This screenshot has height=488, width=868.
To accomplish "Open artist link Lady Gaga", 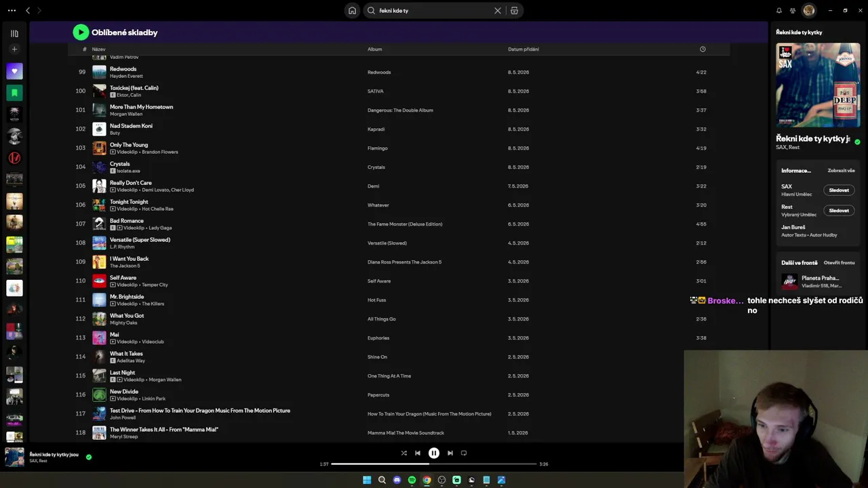I will (160, 228).
